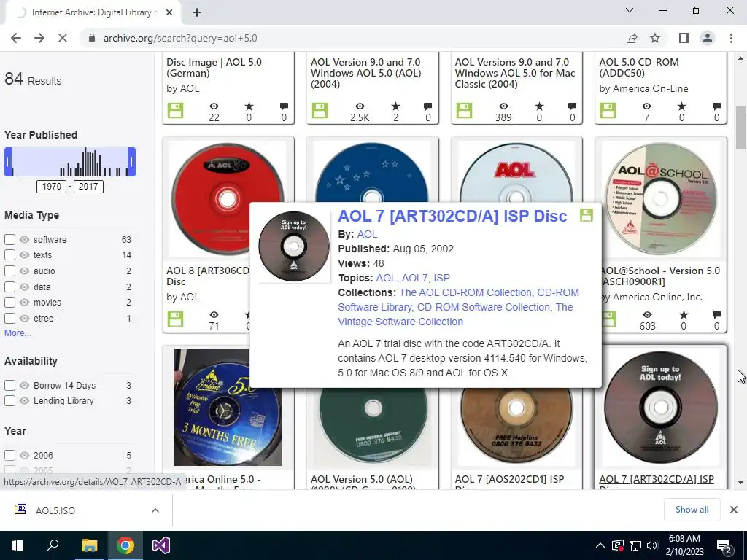Check the 2006 year filter

point(9,455)
